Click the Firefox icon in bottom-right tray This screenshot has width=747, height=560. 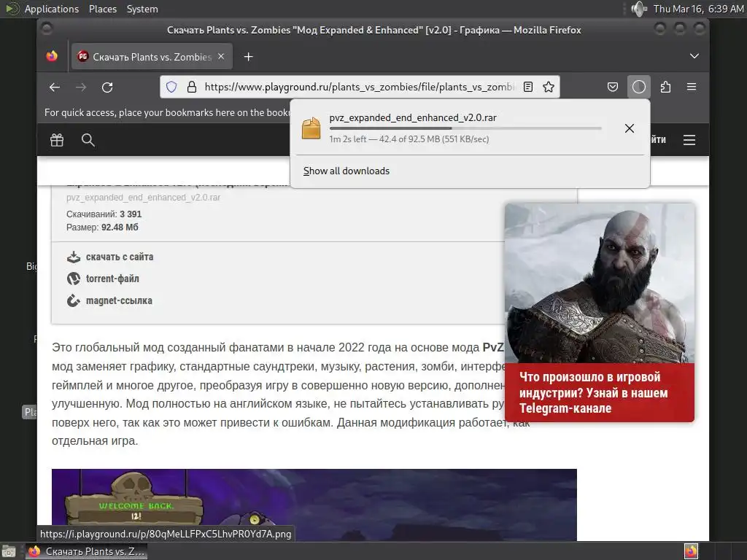(692, 551)
